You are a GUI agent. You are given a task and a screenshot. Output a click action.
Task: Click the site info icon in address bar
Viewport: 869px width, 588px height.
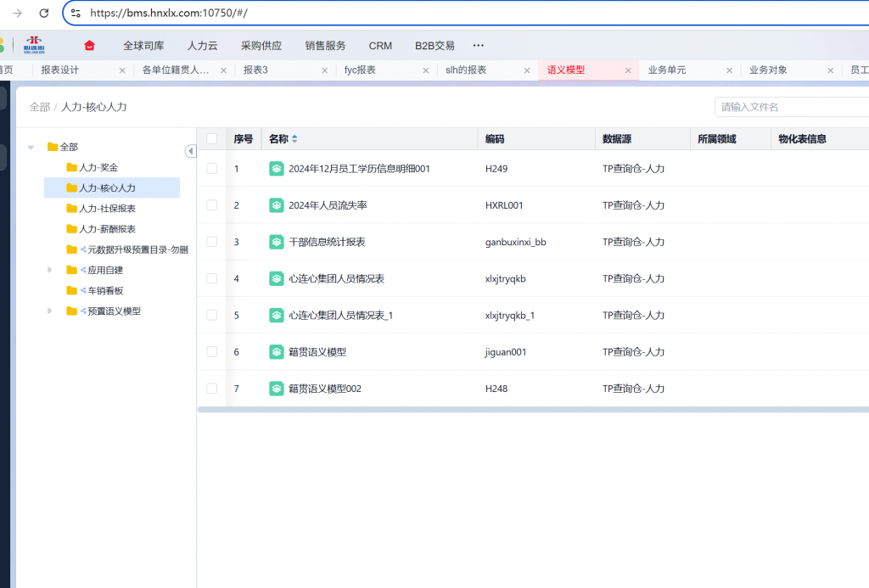[76, 14]
